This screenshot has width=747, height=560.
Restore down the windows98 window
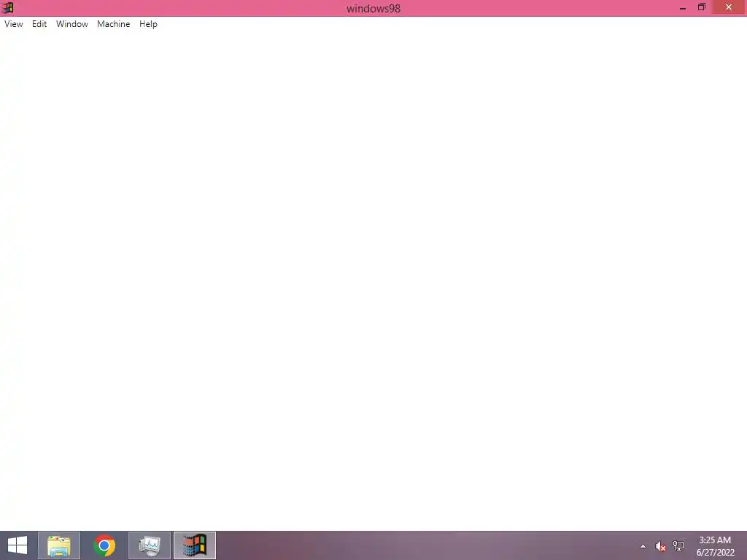pos(702,7)
